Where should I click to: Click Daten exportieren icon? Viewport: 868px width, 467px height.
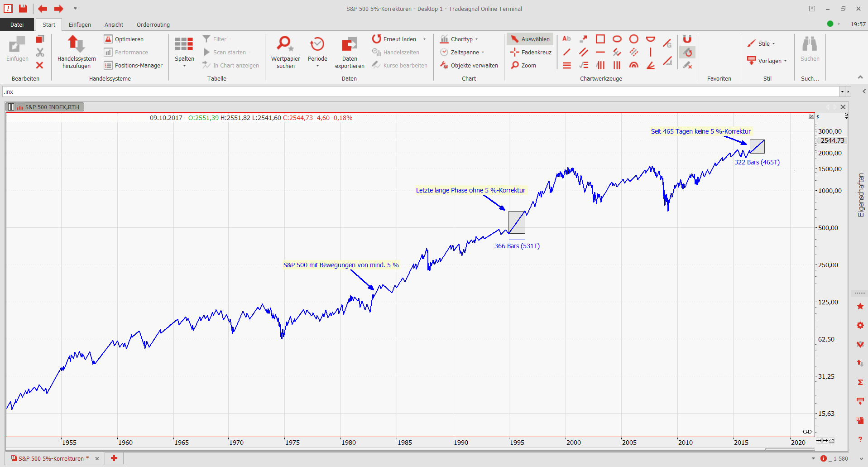[x=349, y=44]
